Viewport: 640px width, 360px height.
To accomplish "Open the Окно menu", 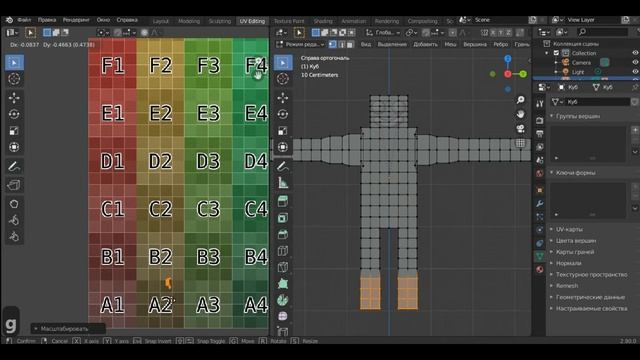I will click(x=103, y=20).
